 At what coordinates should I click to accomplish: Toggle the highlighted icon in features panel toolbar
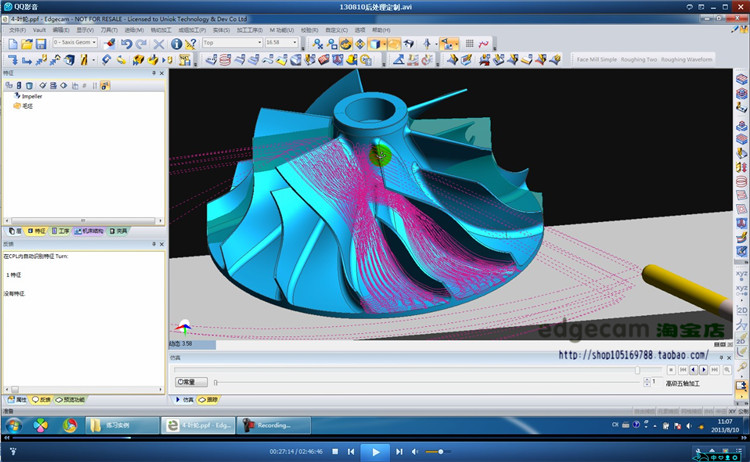pos(105,86)
